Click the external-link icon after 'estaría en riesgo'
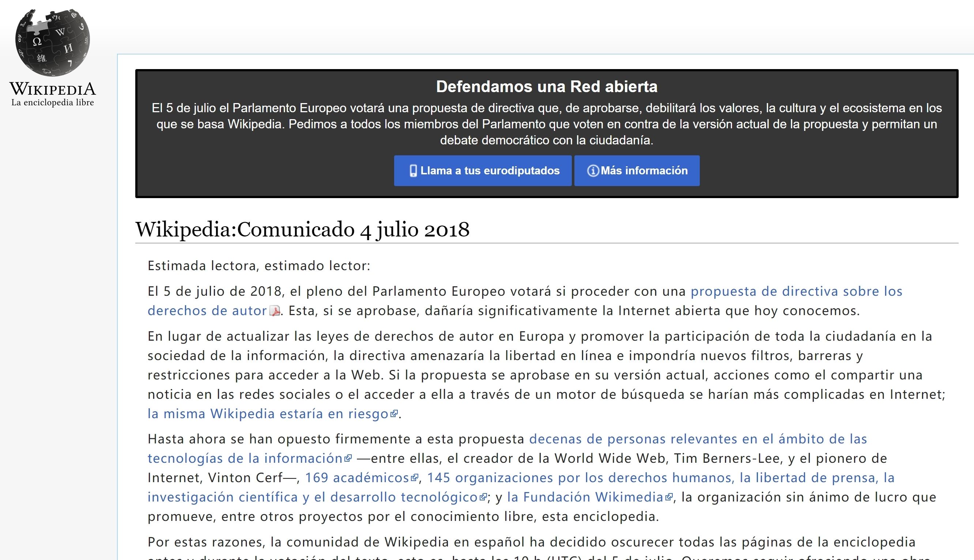The width and height of the screenshot is (974, 560). 394,414
